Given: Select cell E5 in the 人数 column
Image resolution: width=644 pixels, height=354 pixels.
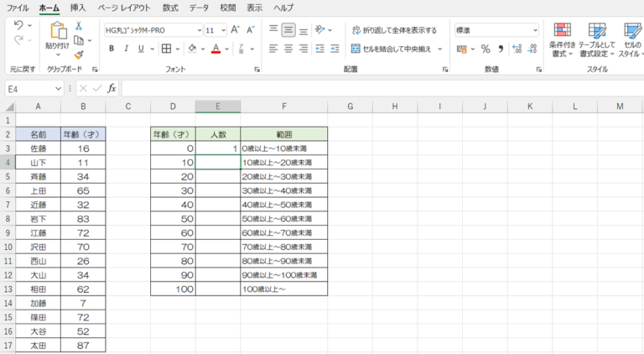Looking at the screenshot, I should coord(218,177).
